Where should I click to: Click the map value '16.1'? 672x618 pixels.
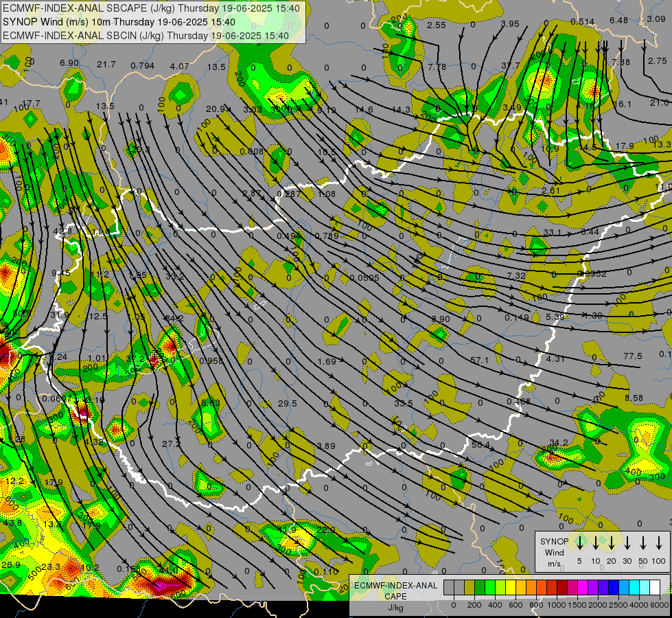[x=623, y=104]
